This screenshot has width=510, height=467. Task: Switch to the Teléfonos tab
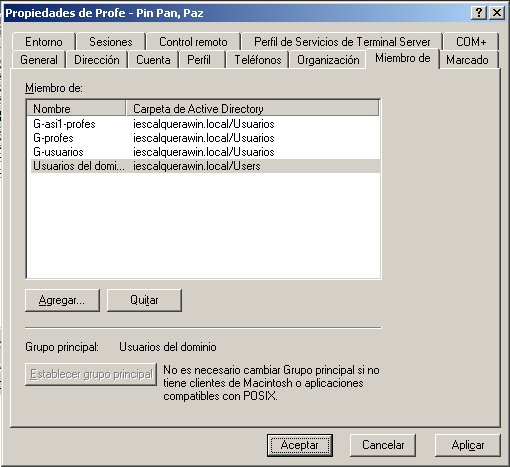pyautogui.click(x=258, y=60)
